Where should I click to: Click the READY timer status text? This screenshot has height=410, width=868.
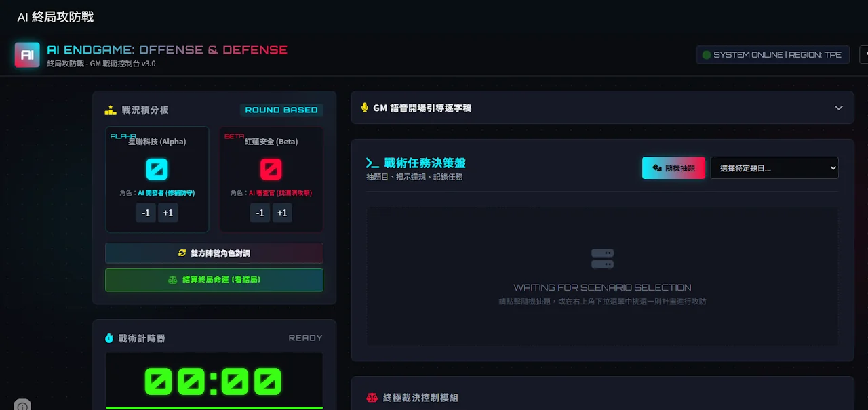(306, 337)
